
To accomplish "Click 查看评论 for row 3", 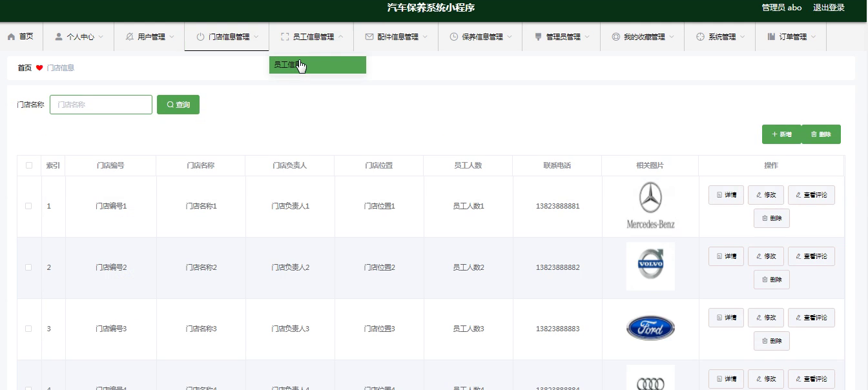I will coord(811,318).
